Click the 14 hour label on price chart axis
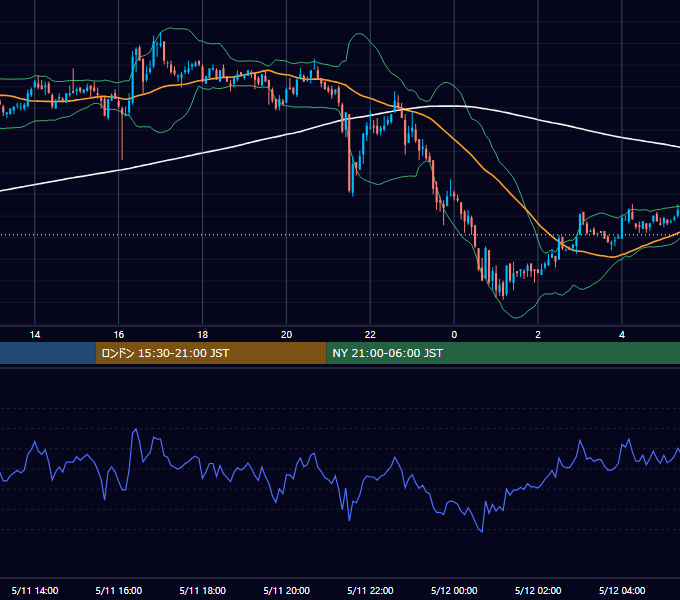The height and width of the screenshot is (600, 680). click(35, 335)
